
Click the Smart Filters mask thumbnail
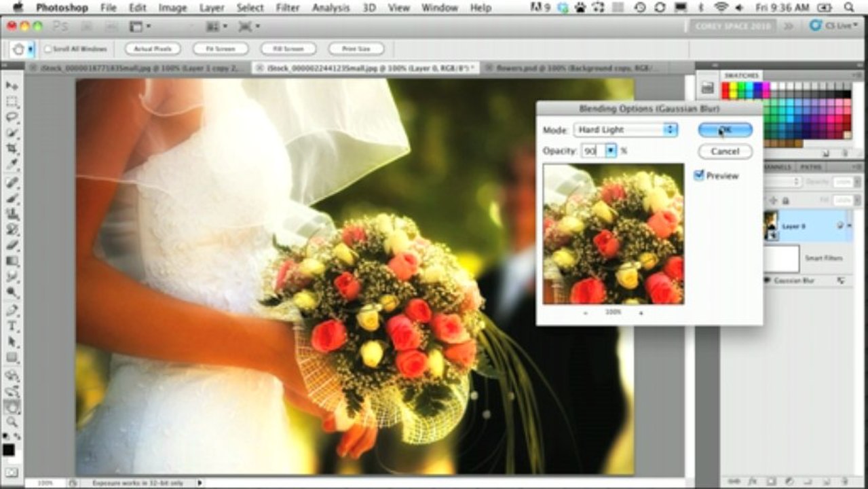point(781,259)
